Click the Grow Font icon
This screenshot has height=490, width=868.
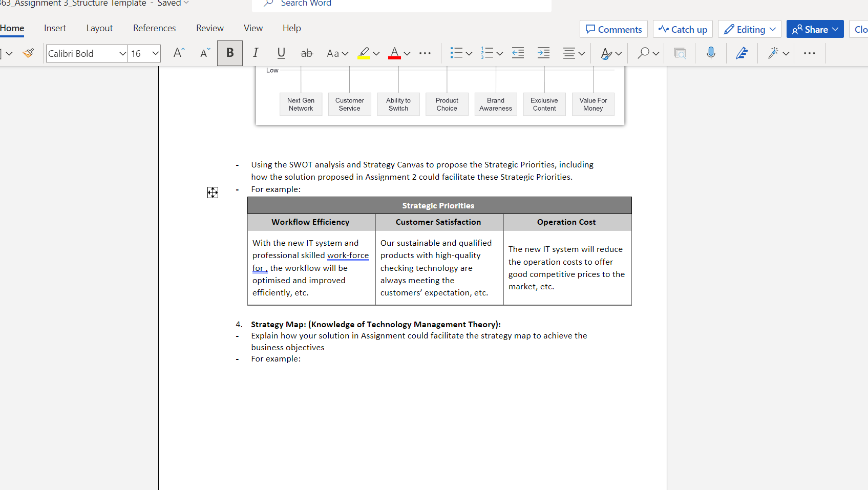point(179,53)
